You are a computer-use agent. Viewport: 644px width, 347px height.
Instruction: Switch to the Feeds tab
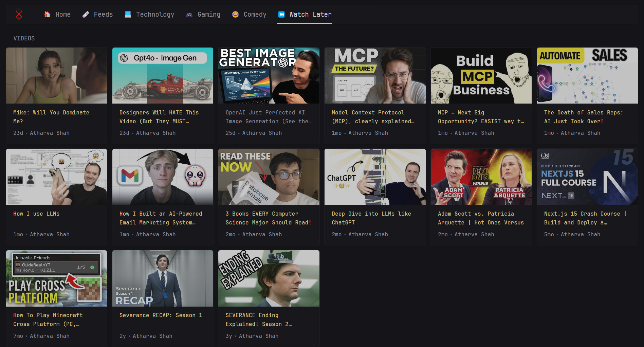tap(98, 14)
